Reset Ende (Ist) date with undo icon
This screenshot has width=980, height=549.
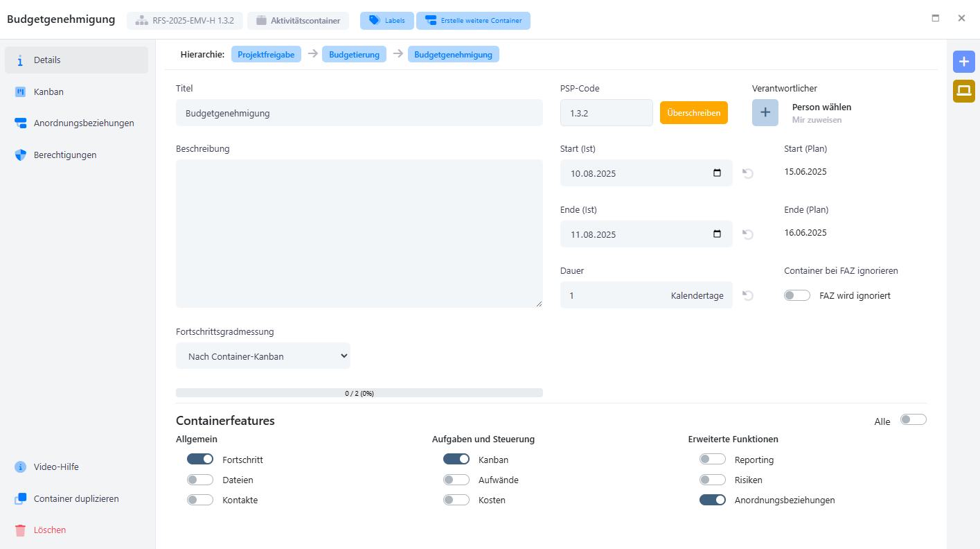748,234
